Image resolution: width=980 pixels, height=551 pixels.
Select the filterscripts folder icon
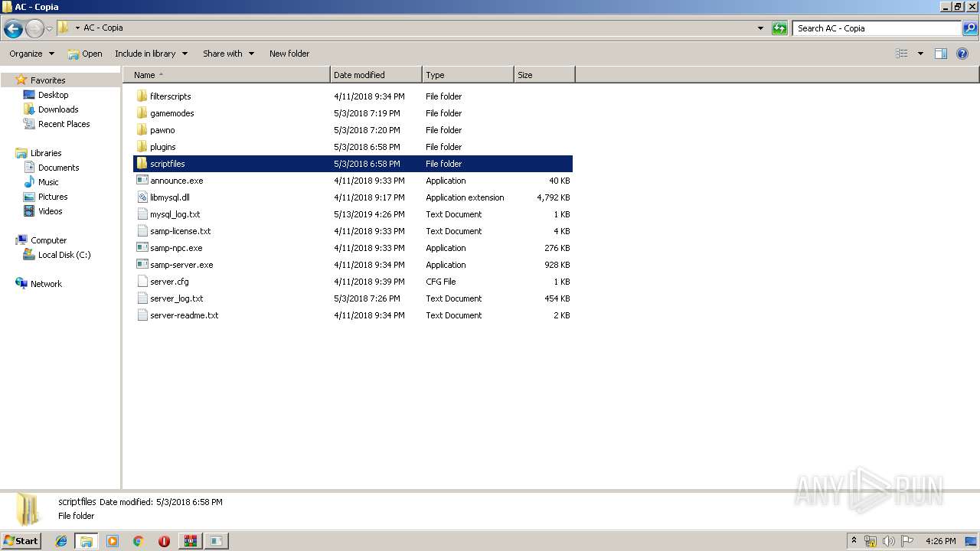pos(142,96)
